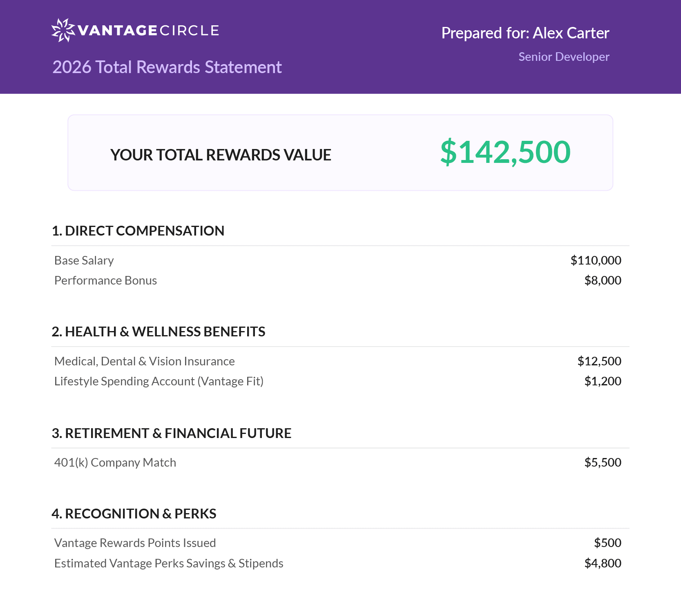Click the $110,000 base salary amount
The height and width of the screenshot is (616, 681).
coord(596,260)
